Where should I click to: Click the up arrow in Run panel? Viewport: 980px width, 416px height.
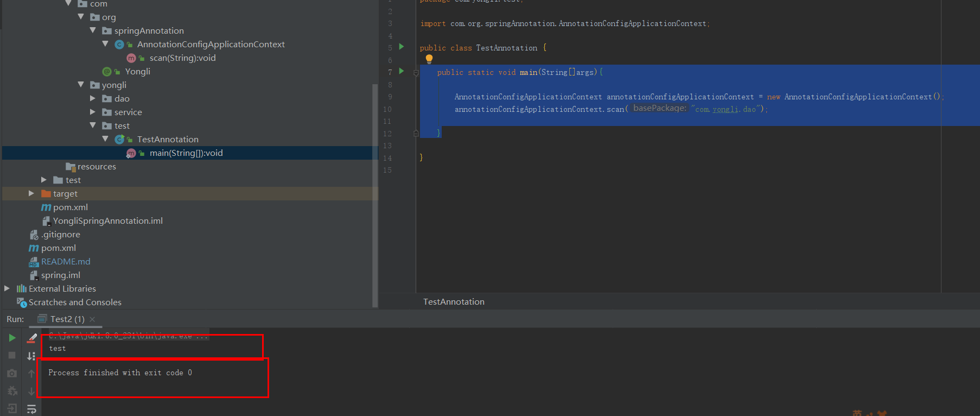31,374
